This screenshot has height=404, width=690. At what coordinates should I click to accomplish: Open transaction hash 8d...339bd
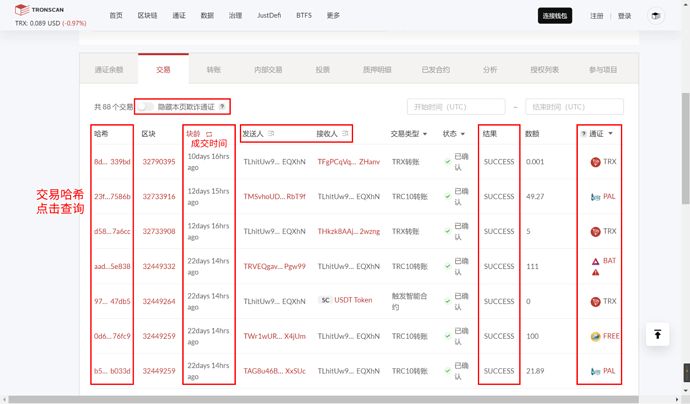[112, 162]
